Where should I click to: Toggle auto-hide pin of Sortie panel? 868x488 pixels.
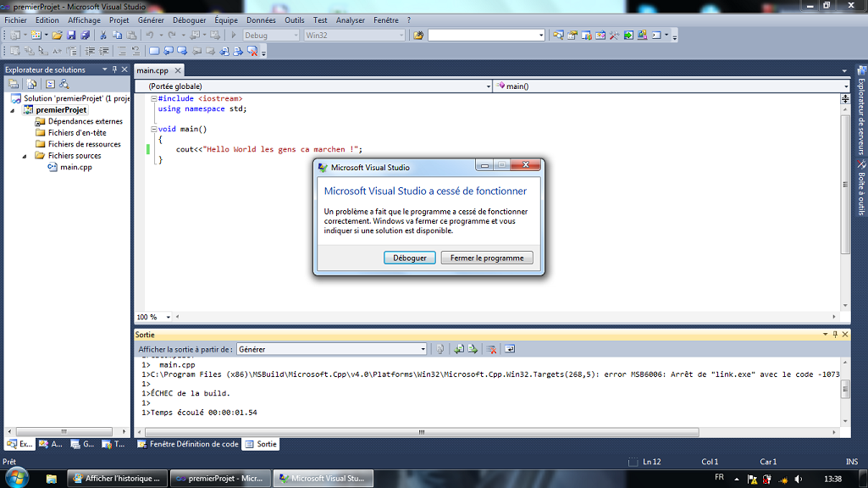(835, 335)
